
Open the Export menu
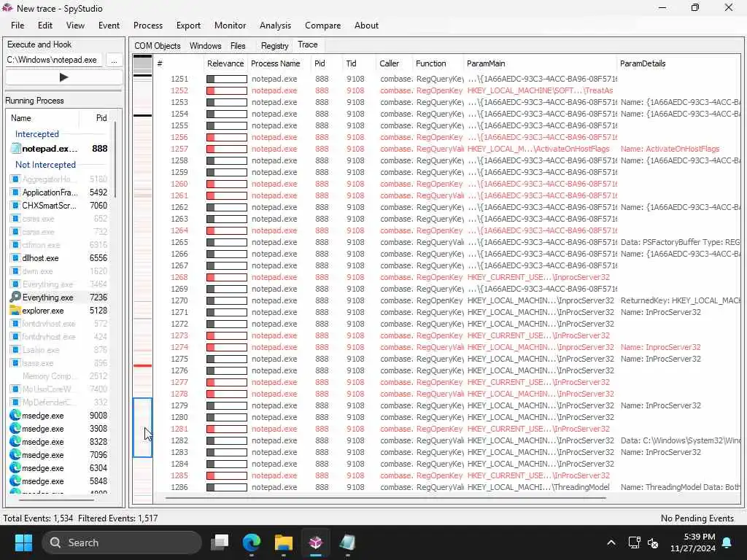pyautogui.click(x=188, y=26)
